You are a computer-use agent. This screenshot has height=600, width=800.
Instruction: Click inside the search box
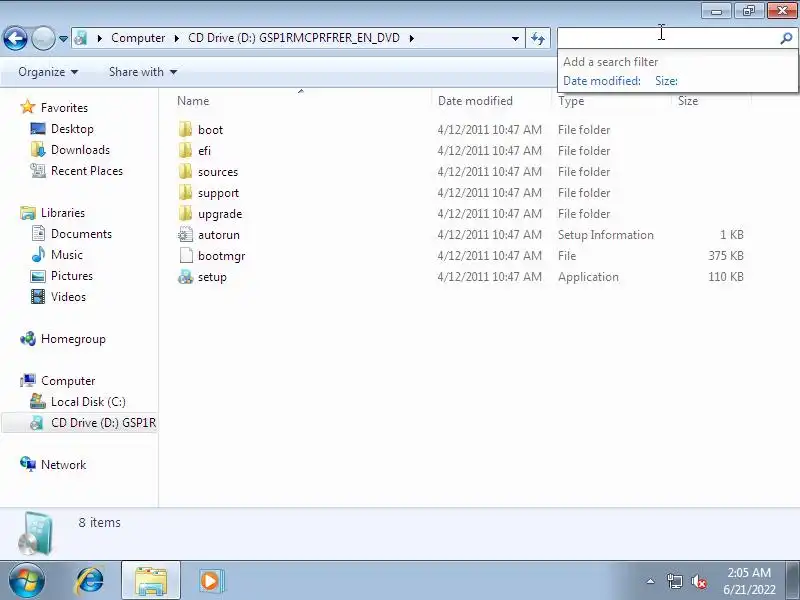click(x=668, y=38)
